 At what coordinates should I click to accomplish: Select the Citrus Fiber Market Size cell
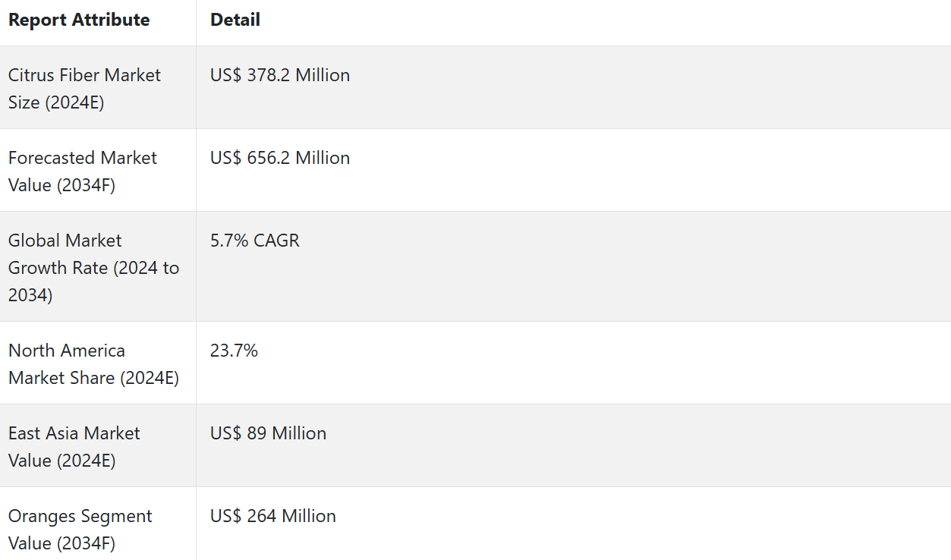(84, 88)
